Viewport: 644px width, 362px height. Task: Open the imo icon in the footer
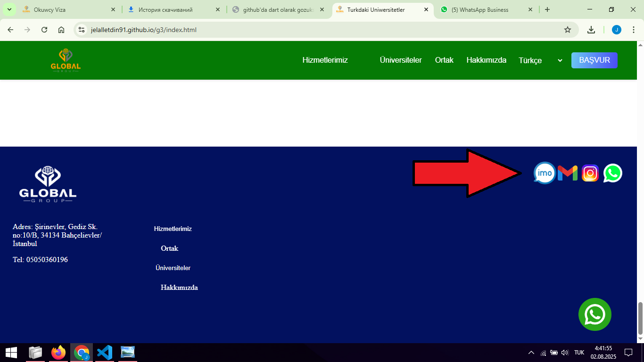click(545, 173)
